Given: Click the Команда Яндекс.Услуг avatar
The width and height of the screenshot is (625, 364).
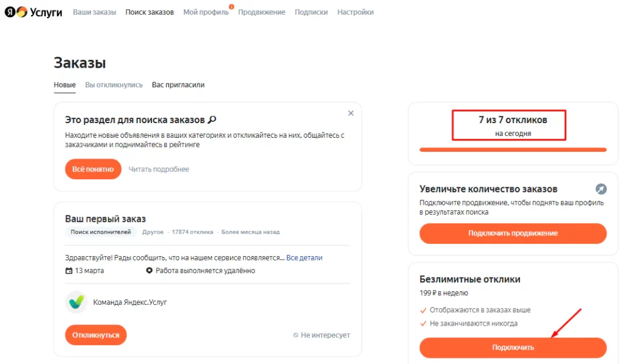Looking at the screenshot, I should 76,302.
